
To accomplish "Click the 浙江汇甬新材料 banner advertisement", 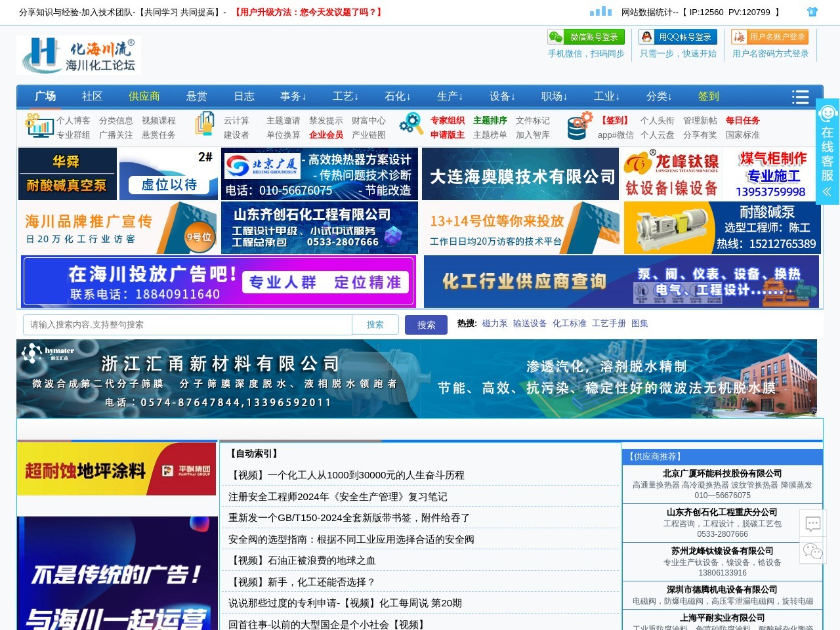I will pos(417,379).
